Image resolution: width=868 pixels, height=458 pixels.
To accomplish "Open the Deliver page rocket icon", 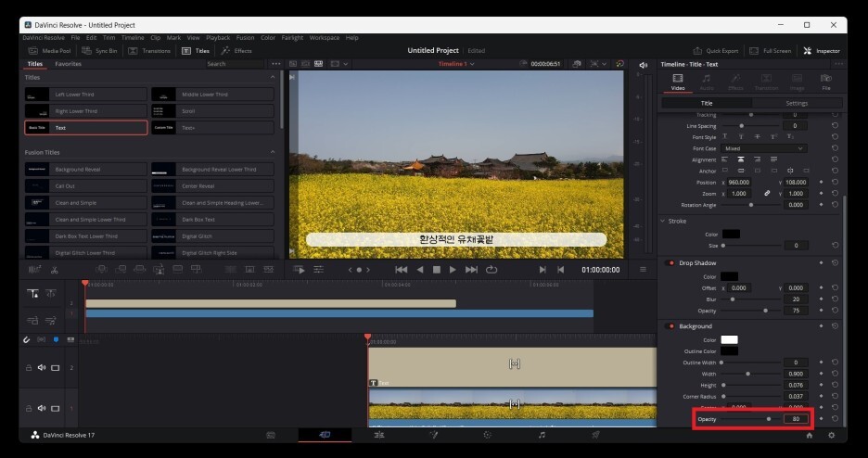I will (x=595, y=436).
